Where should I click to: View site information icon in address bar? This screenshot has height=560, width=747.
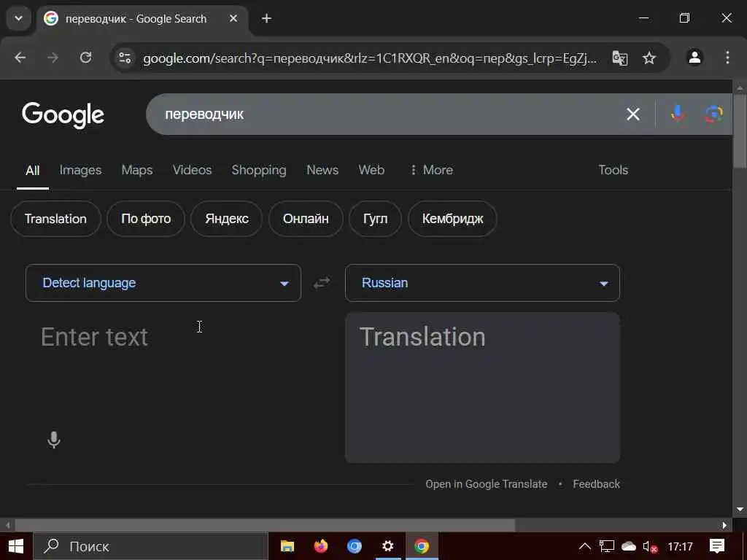click(125, 58)
